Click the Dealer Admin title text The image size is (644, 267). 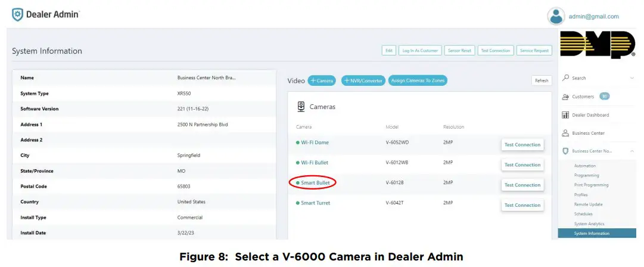[x=52, y=14]
